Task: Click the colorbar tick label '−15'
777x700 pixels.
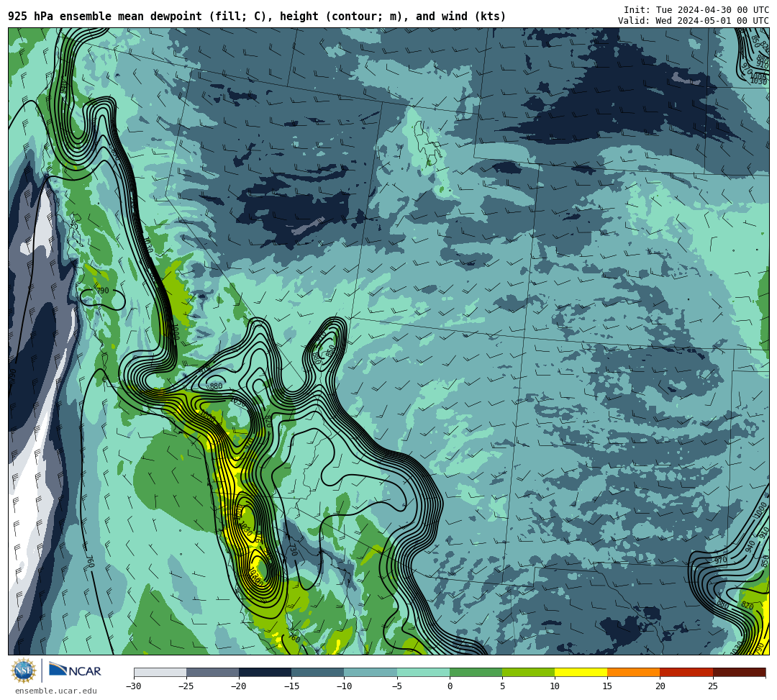Action: [291, 686]
